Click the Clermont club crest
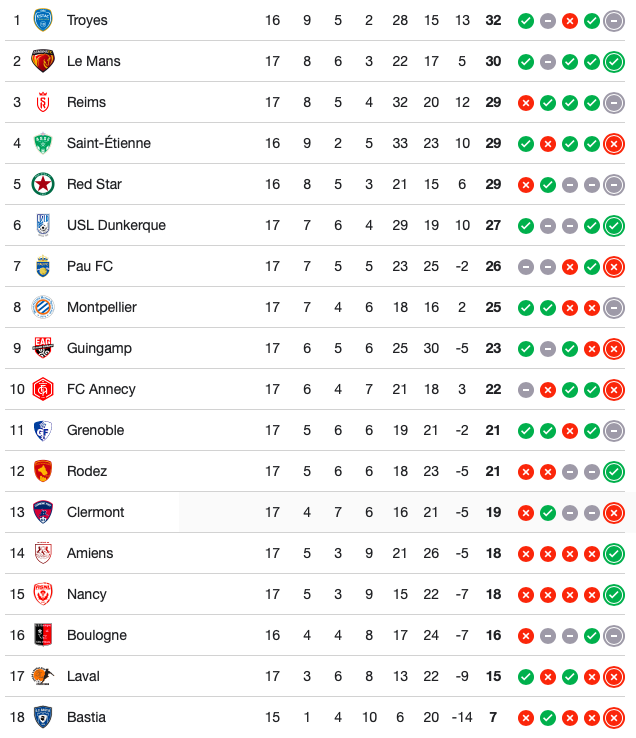The height and width of the screenshot is (738, 636). click(x=43, y=512)
